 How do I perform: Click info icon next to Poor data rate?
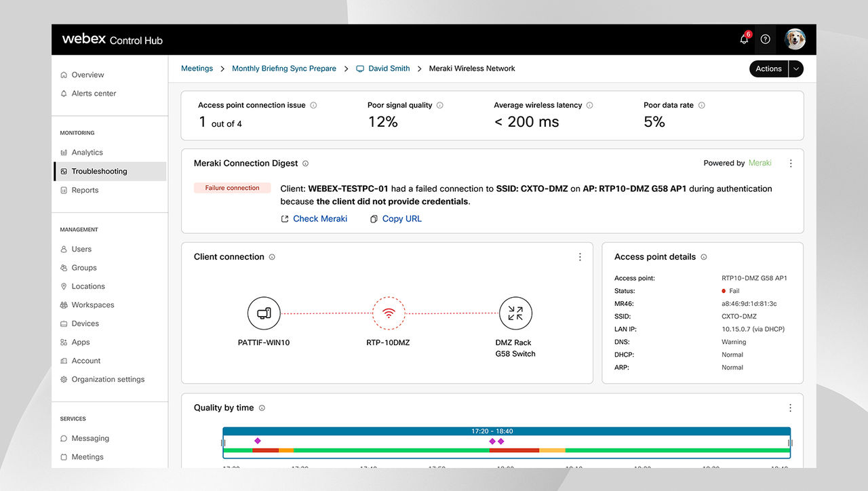pyautogui.click(x=701, y=105)
